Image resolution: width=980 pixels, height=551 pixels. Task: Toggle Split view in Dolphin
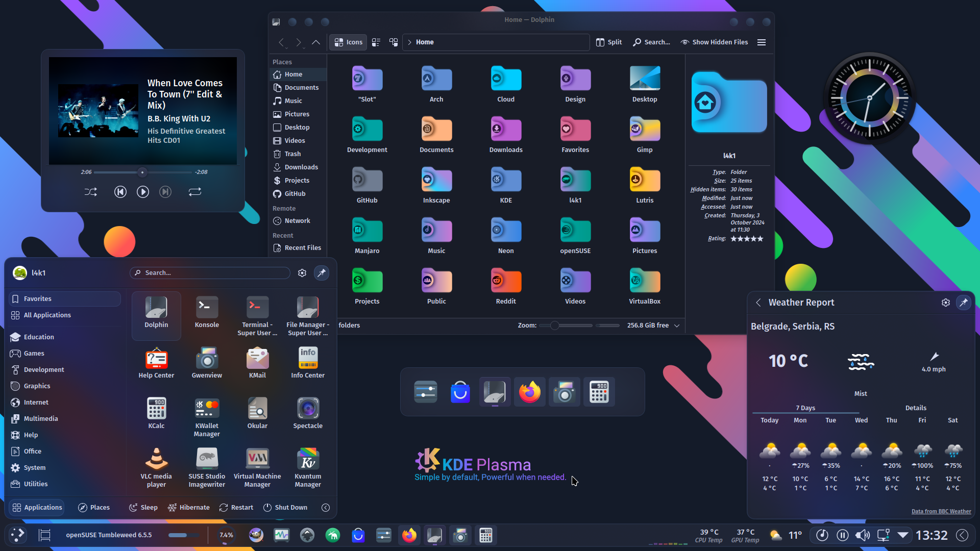point(609,42)
